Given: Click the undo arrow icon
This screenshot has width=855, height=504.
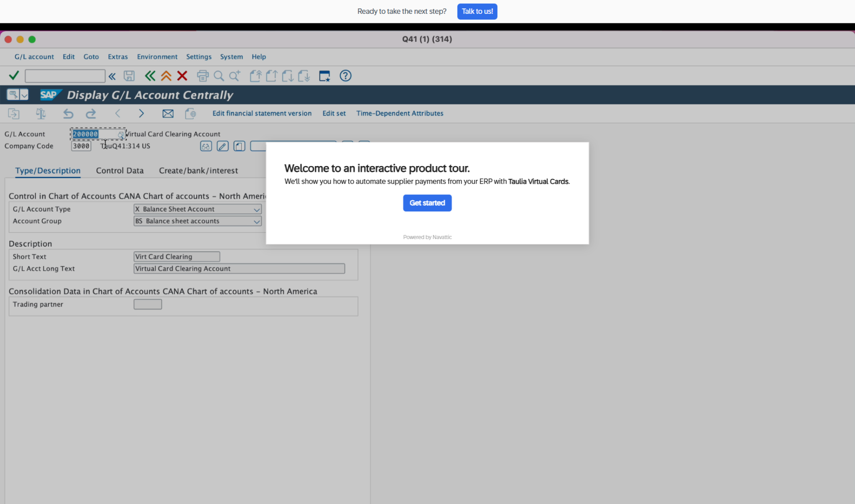Looking at the screenshot, I should pos(68,113).
